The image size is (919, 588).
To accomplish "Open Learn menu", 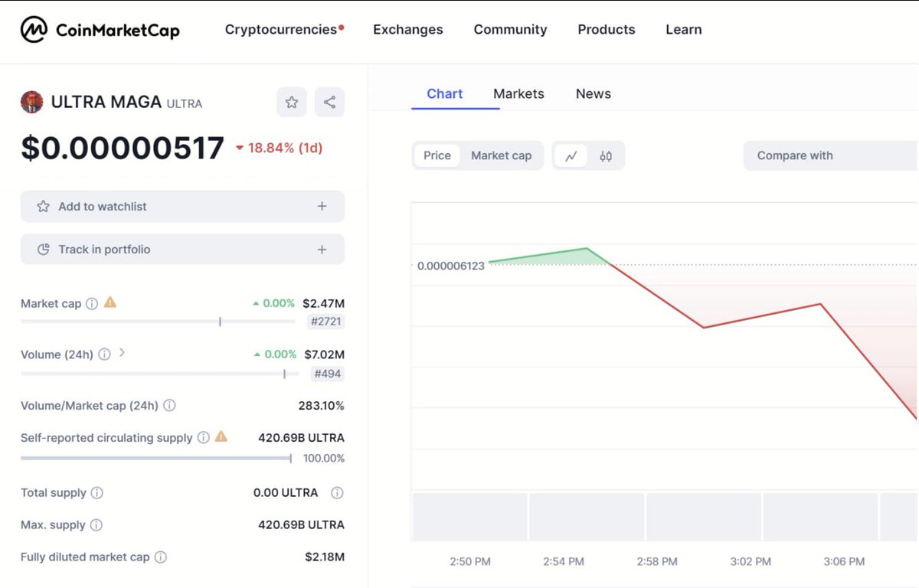I will click(684, 30).
